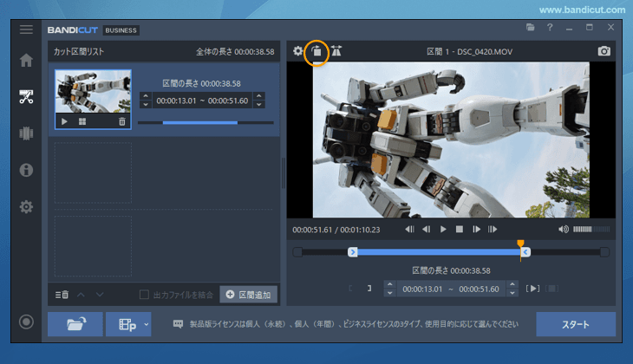This screenshot has width=633, height=364.
Task: Click the timeline time range field
Action: [x=451, y=289]
